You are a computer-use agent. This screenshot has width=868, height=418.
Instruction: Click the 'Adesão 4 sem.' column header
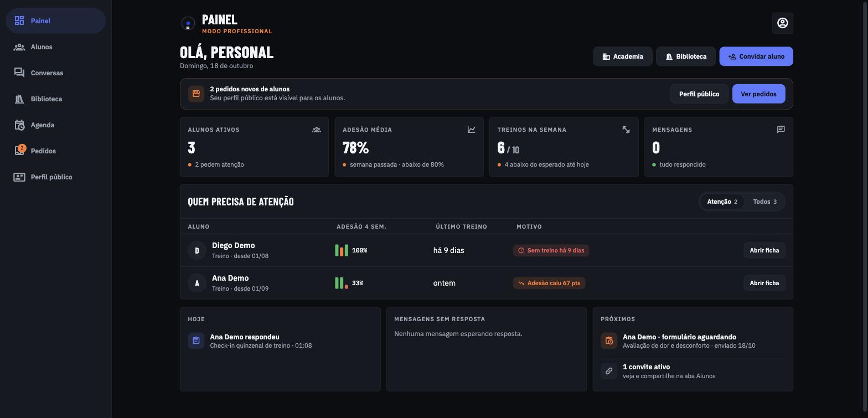click(x=361, y=226)
